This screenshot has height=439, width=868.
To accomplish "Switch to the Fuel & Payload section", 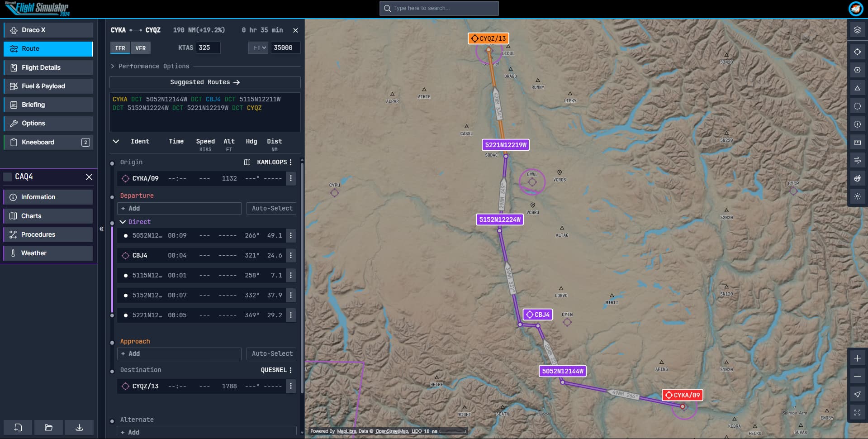I will tap(48, 86).
